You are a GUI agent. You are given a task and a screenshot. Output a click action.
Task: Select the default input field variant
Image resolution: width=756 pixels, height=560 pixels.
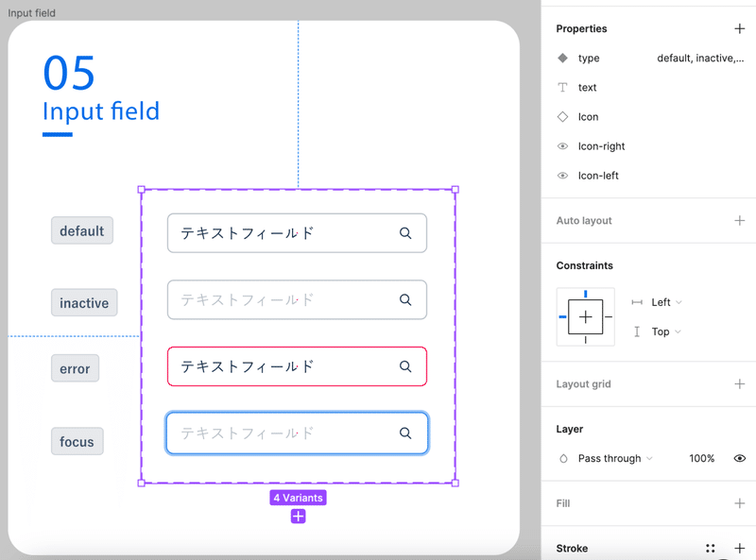click(297, 233)
